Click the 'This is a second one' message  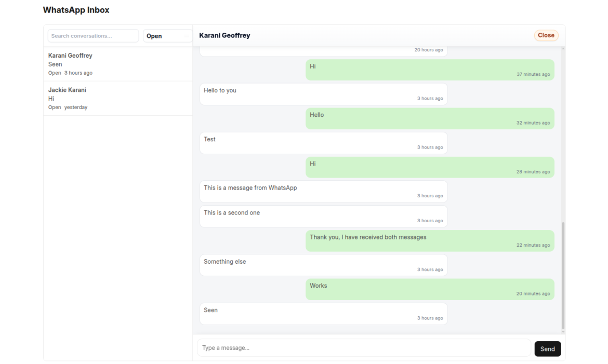click(x=323, y=216)
